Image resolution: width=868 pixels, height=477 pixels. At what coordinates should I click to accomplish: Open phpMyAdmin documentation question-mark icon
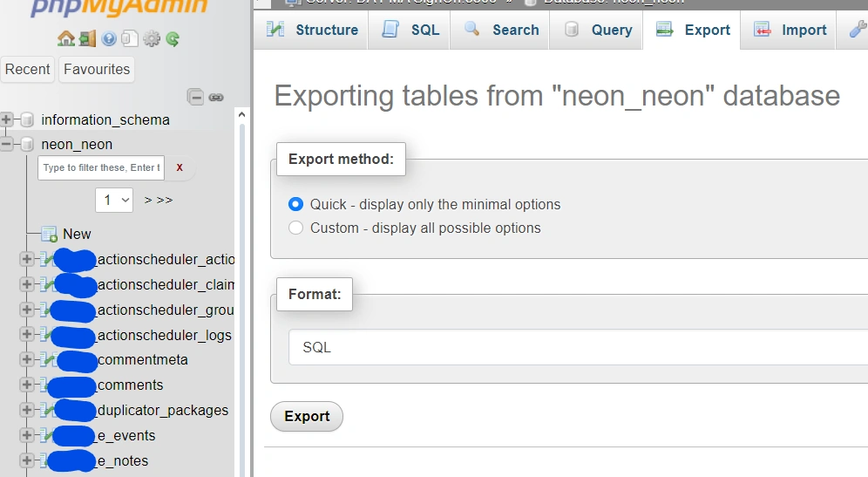(x=109, y=38)
